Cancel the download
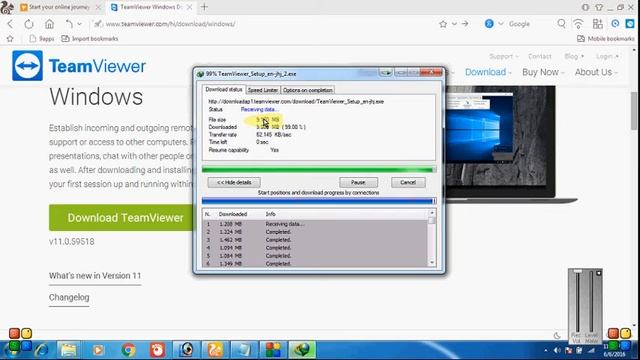 [x=408, y=182]
